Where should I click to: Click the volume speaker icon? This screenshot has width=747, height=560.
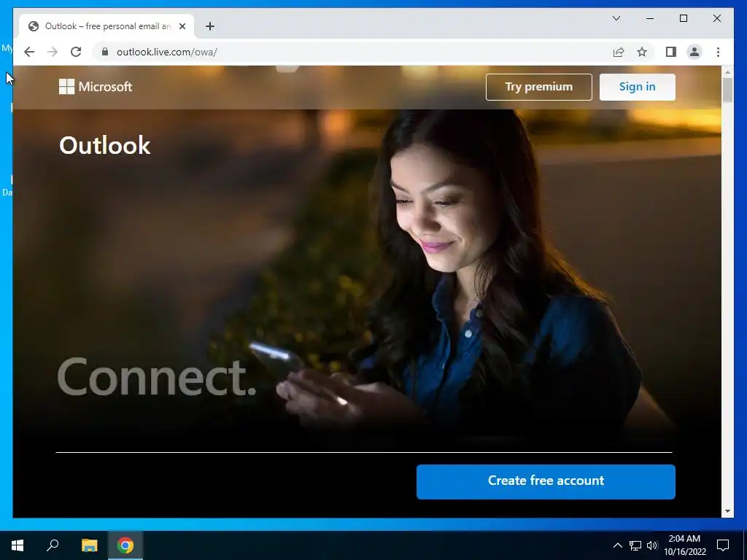(x=652, y=545)
